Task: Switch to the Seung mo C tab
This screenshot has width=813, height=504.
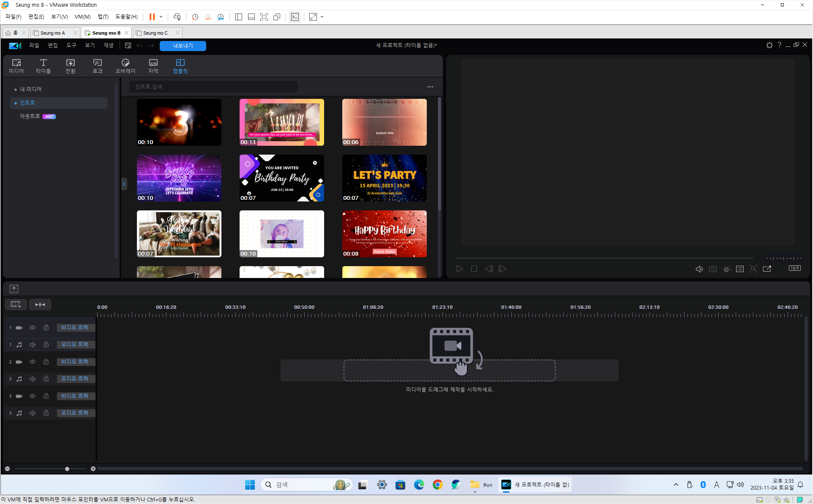Action: click(155, 33)
